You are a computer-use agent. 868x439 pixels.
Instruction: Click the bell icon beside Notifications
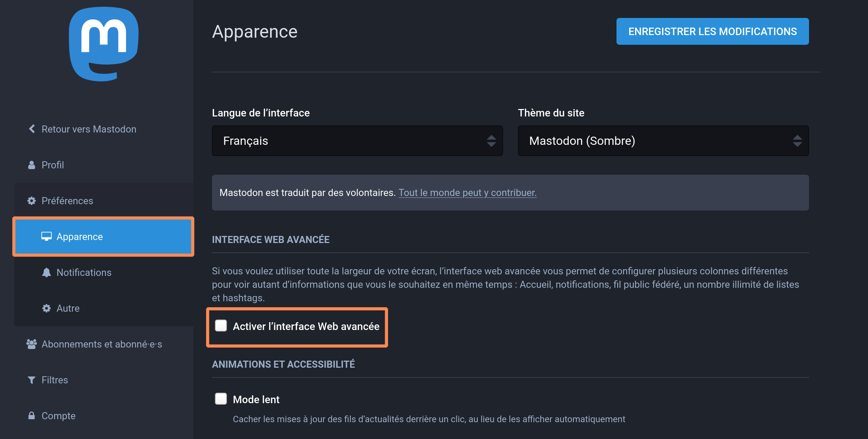tap(46, 273)
